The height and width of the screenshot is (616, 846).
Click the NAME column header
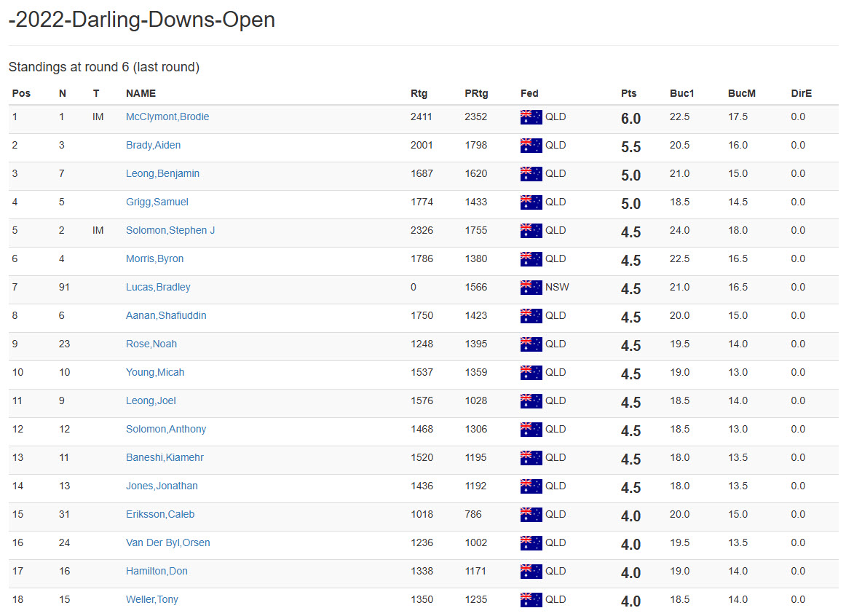tap(141, 94)
